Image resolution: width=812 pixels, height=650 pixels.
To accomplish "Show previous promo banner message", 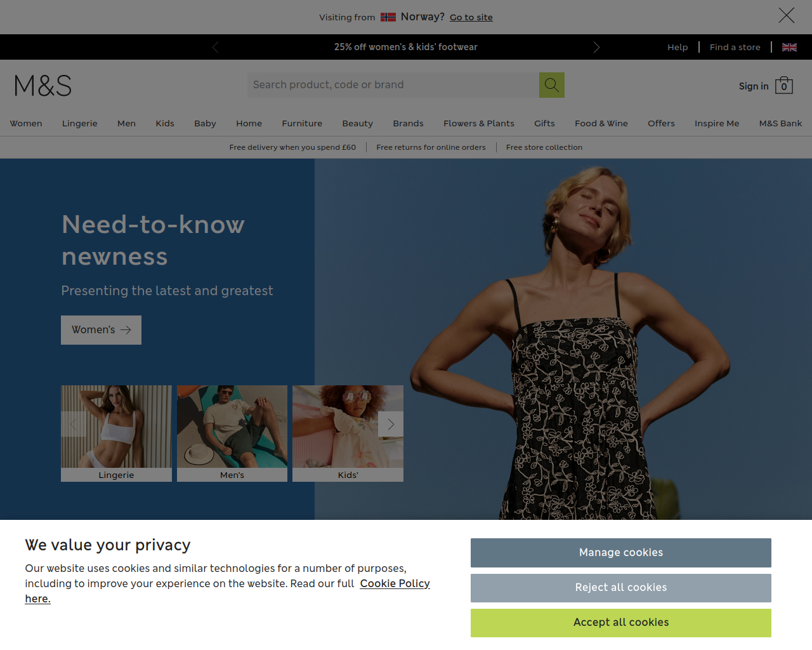I will click(x=216, y=47).
